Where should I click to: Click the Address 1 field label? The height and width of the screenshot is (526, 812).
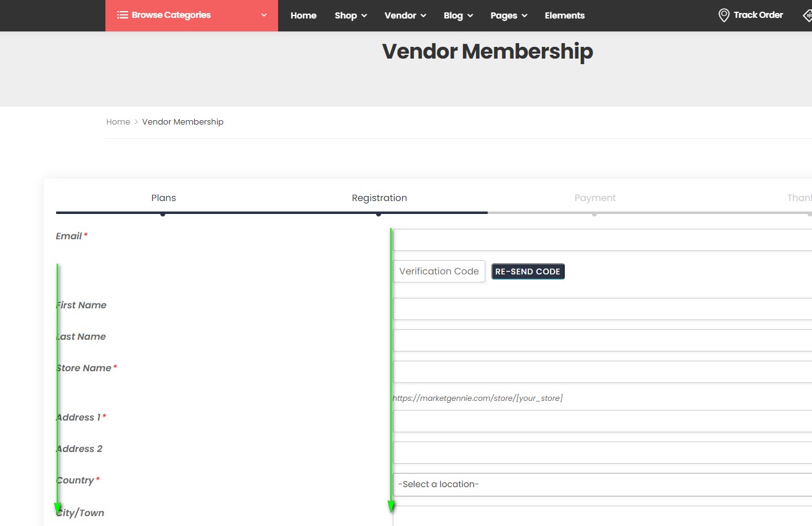point(78,417)
